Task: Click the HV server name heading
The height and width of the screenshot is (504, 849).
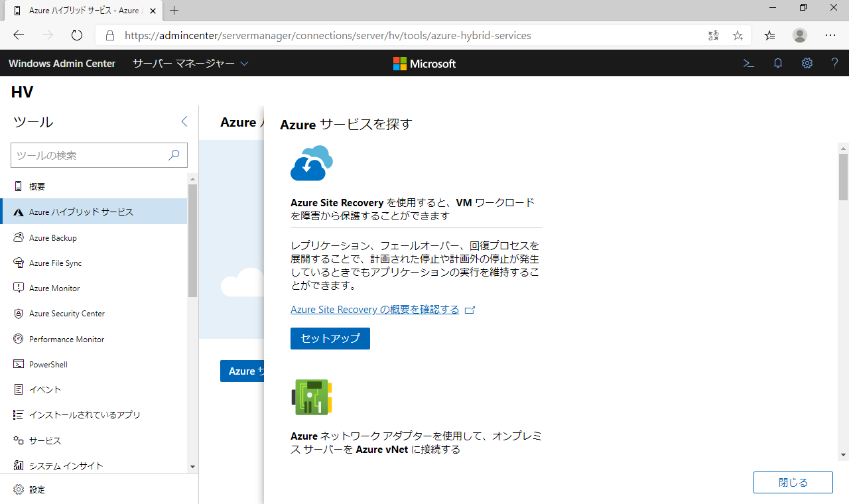Action: click(22, 92)
